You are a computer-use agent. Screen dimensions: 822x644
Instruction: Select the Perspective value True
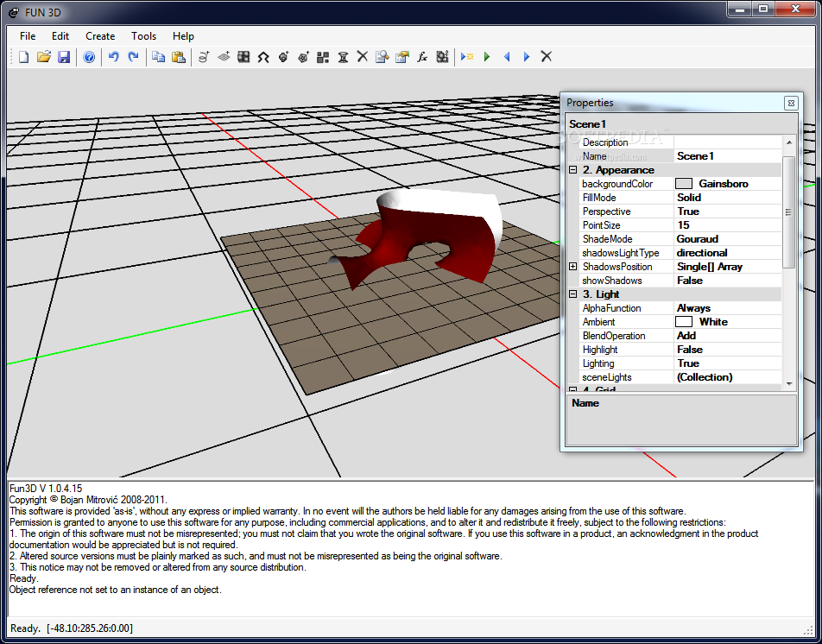point(728,212)
